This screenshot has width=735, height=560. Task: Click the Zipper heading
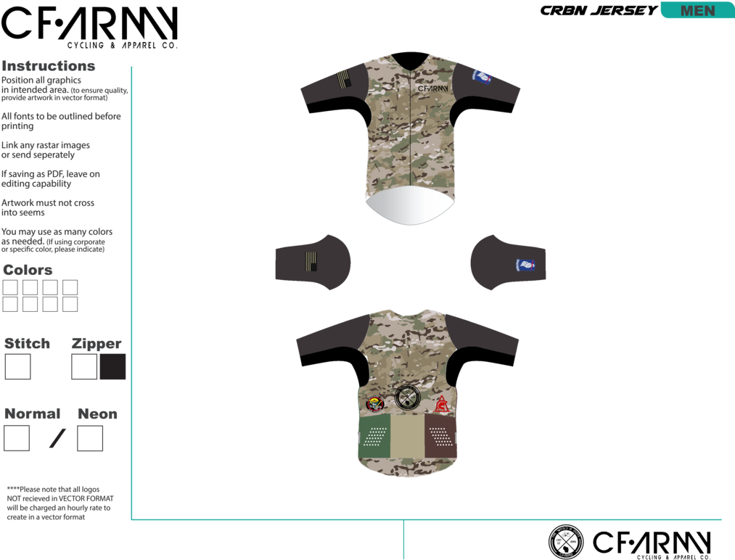tap(97, 344)
